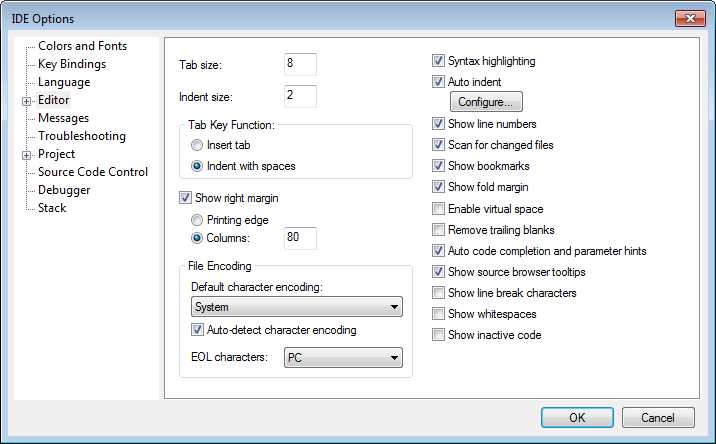Go to Debugger options
Screen dimensions: 716x444
pyautogui.click(x=64, y=190)
